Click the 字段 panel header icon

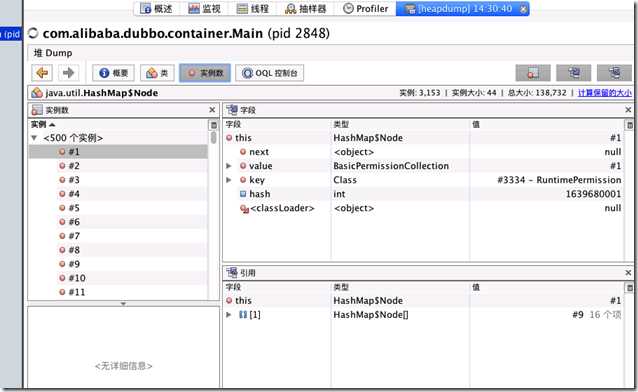[232, 110]
